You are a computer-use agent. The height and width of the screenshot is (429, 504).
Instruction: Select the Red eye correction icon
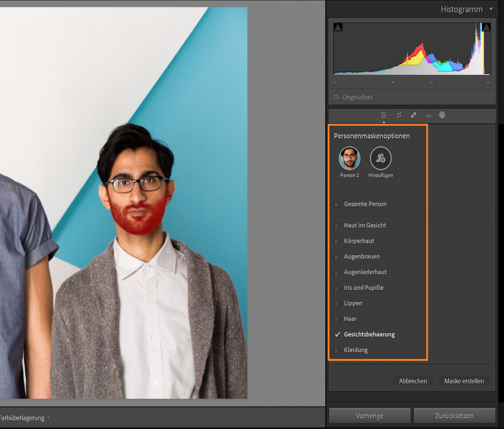(x=428, y=115)
